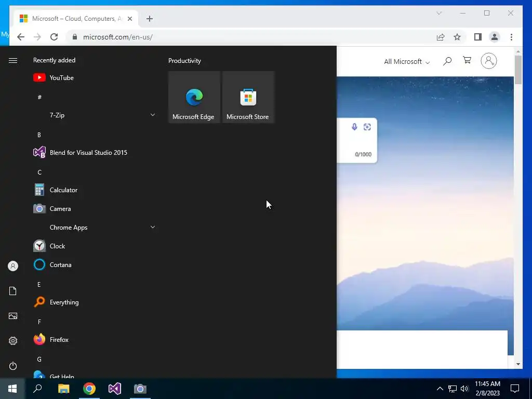
Task: Click the Chrome address bar URL
Action: coord(118,37)
